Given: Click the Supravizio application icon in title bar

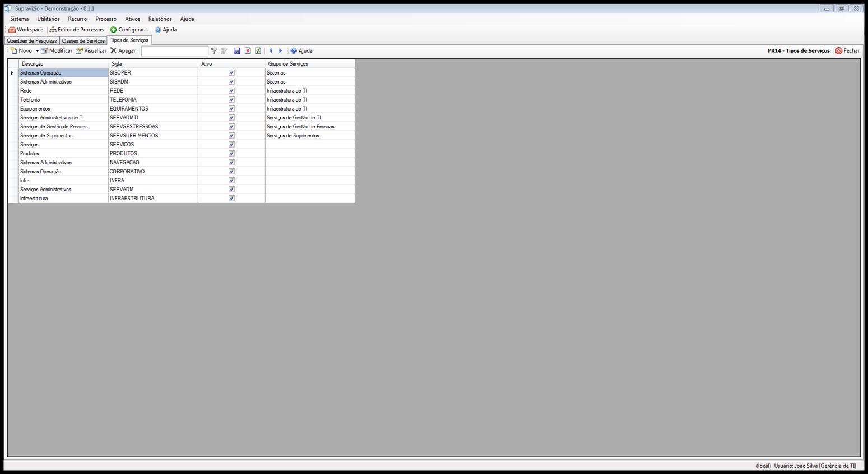Looking at the screenshot, I should (8, 8).
